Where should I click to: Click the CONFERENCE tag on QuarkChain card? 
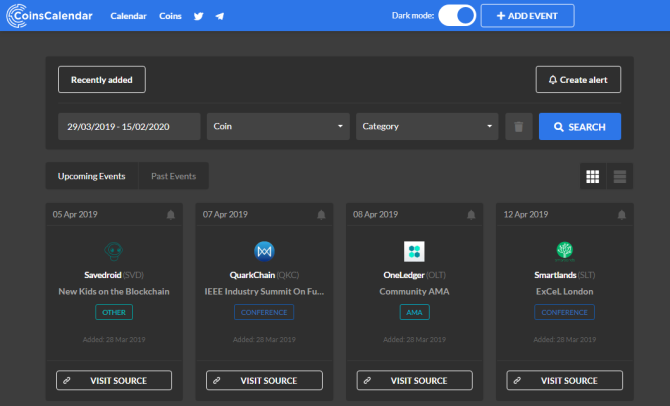[x=264, y=312]
